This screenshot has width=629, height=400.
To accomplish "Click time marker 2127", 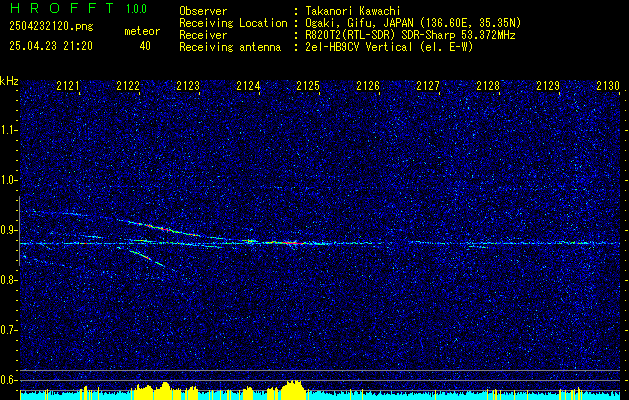I will tap(428, 86).
